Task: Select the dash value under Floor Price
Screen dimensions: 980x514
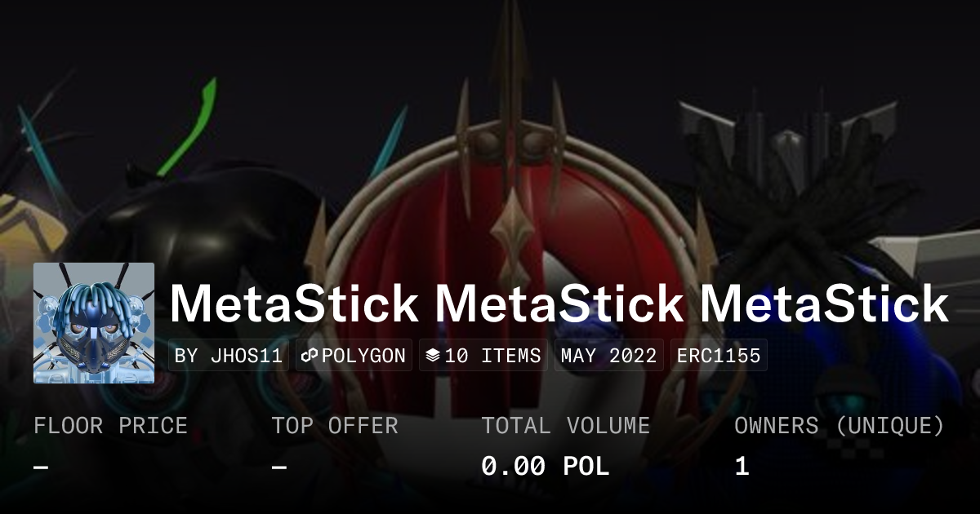Action: 41,467
